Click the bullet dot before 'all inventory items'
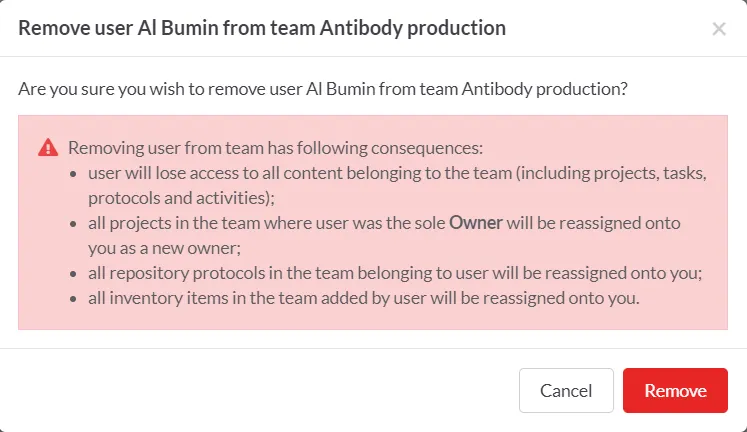The height and width of the screenshot is (432, 747). coord(76,297)
